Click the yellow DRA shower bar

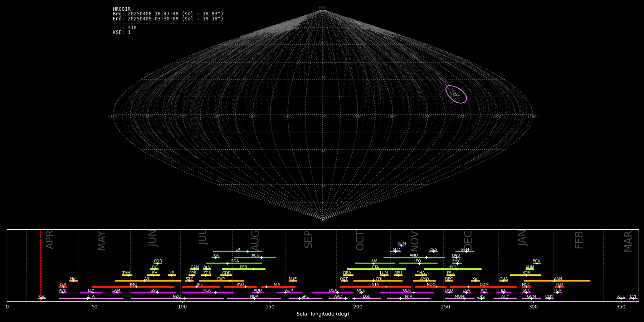(x=348, y=275)
